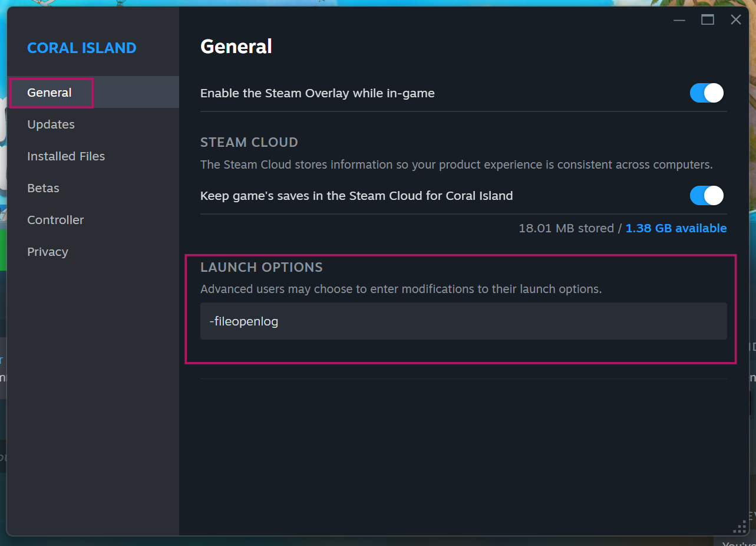Open the Installed Files tab
The image size is (756, 546).
coord(93,156)
